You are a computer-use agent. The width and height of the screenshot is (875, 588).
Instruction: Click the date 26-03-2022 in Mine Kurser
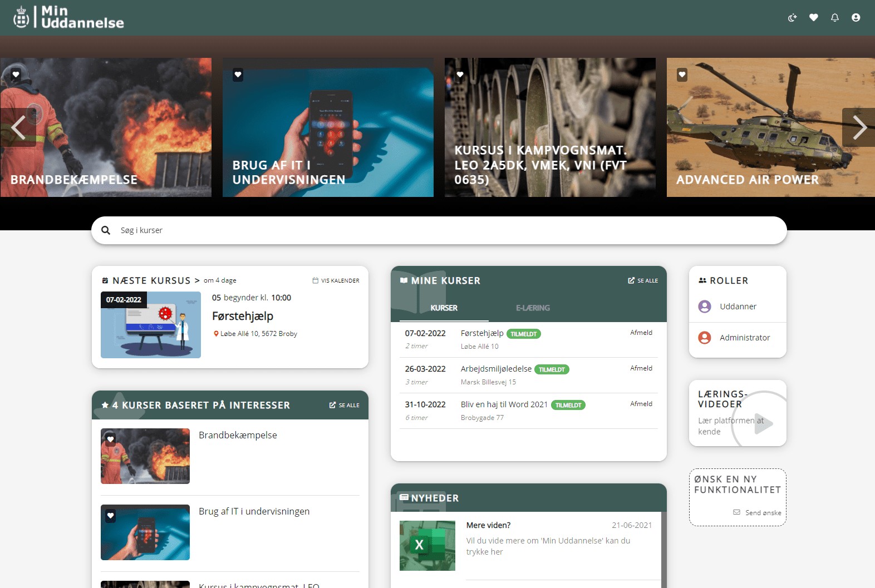click(425, 369)
